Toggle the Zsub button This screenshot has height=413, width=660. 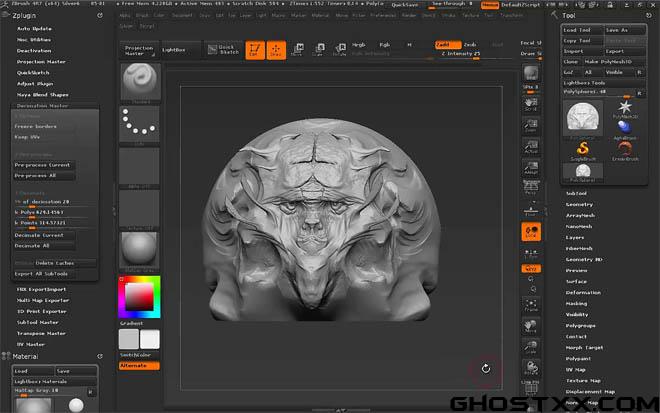(470, 45)
